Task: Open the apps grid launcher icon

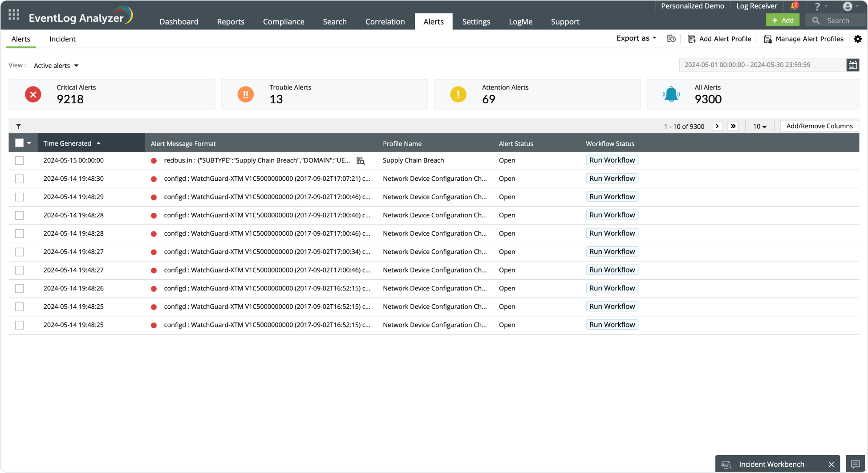Action: tap(14, 15)
